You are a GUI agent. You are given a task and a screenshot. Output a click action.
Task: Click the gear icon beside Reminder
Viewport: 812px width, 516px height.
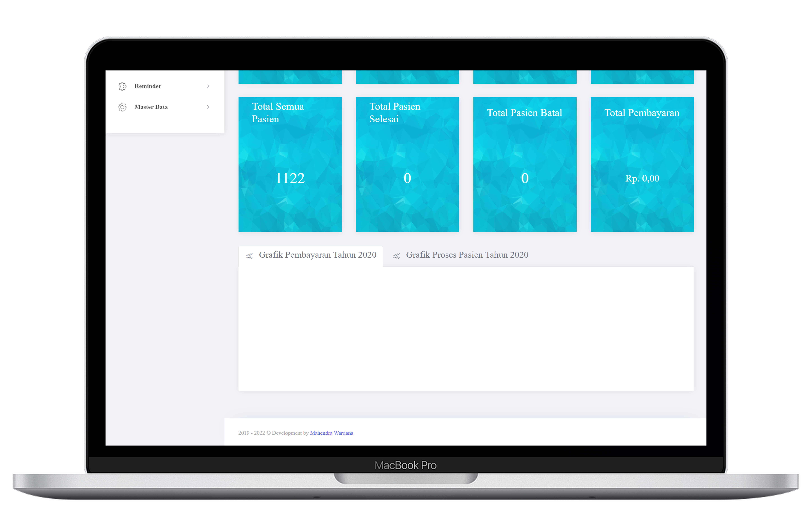122,86
